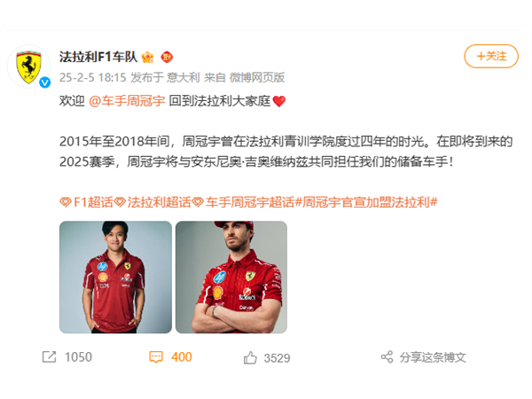The width and height of the screenshot is (532, 399).
Task: Click the Ferrari logo profile avatar
Action: [29, 66]
